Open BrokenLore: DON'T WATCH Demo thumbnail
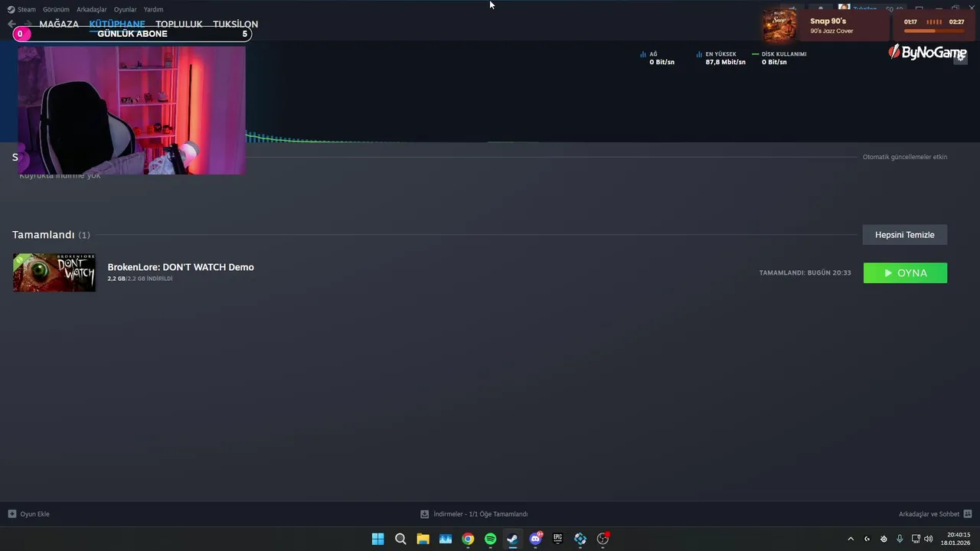The image size is (980, 551). click(54, 272)
